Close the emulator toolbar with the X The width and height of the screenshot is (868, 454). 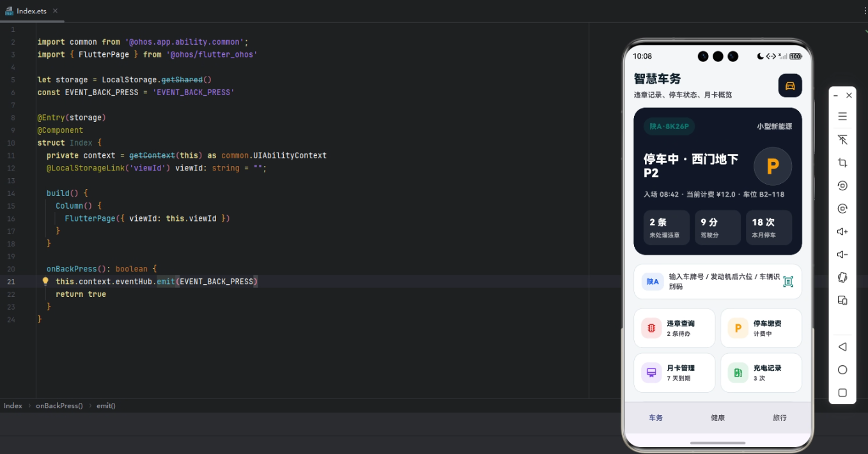[x=849, y=95]
